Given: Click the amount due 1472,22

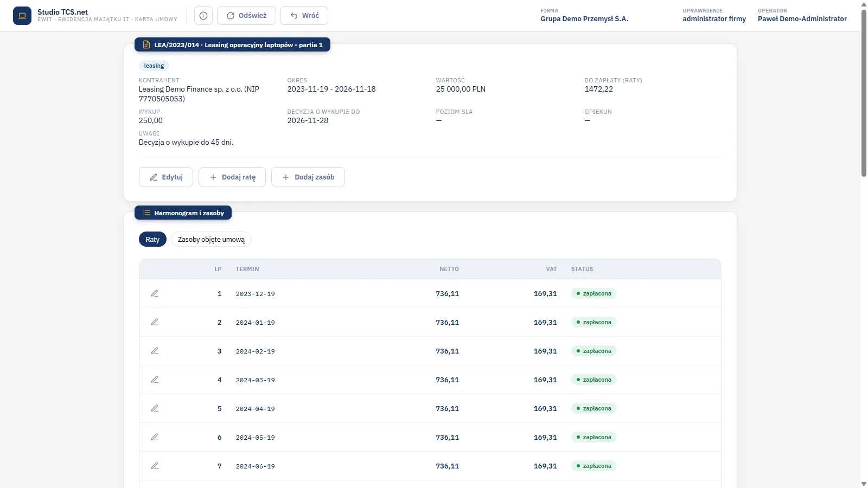Looking at the screenshot, I should point(598,89).
